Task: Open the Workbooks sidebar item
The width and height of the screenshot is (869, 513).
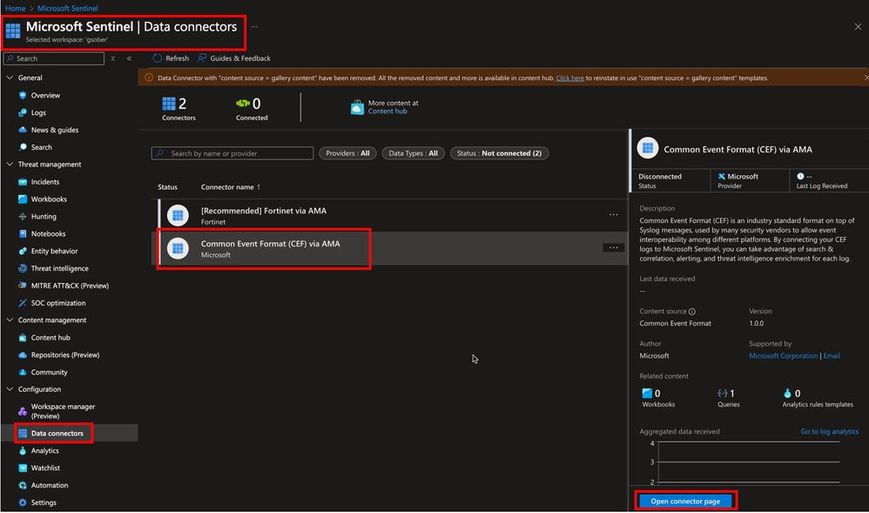Action: (48, 199)
